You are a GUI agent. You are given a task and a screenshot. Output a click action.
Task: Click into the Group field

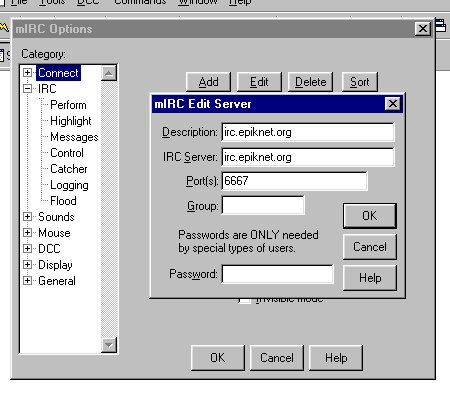click(263, 205)
